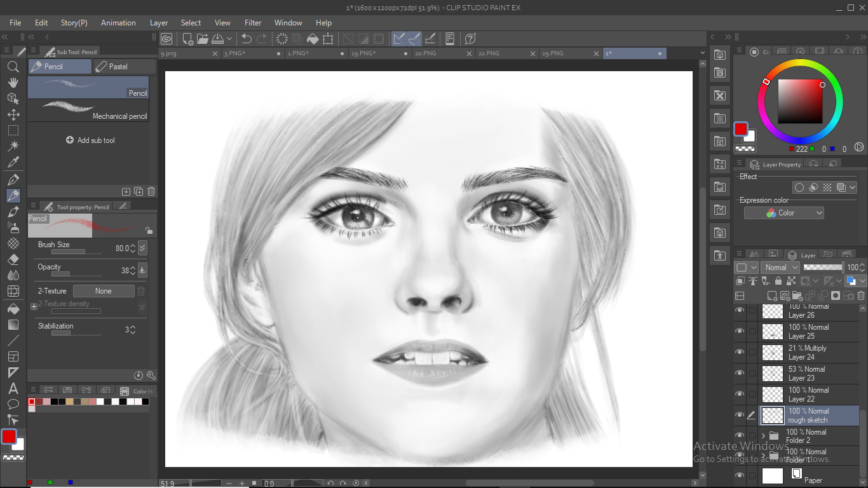Screen dimensions: 868x488
Task: Select the Eyedropper tool
Action: point(13,163)
